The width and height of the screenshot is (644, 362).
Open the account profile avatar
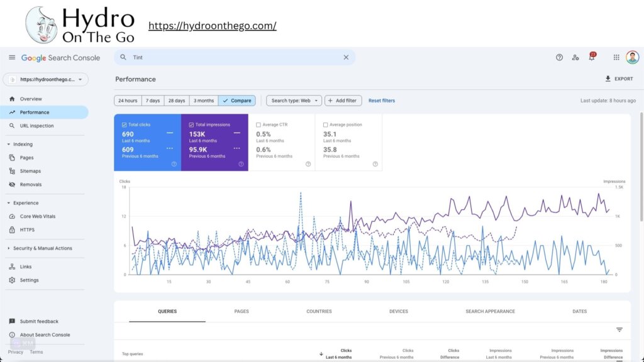(x=632, y=57)
